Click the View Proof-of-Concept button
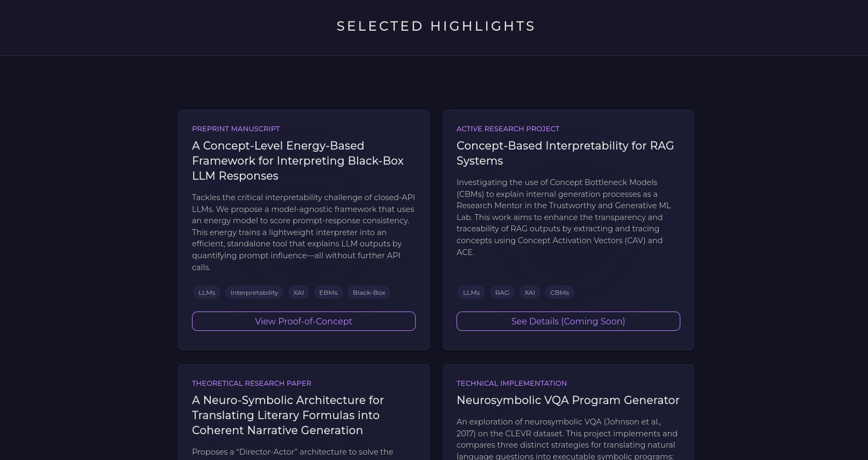 coord(303,321)
